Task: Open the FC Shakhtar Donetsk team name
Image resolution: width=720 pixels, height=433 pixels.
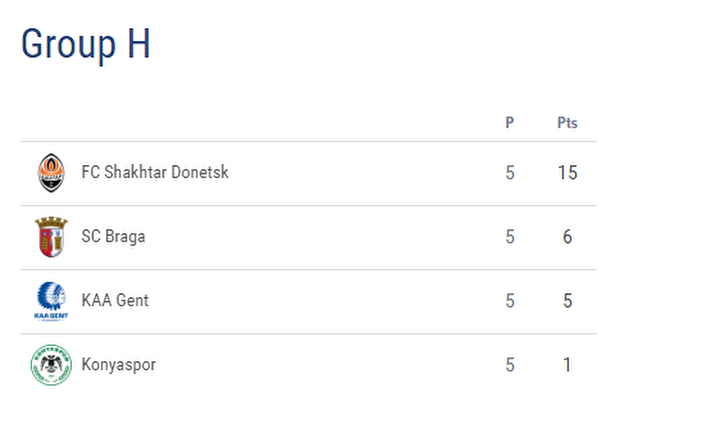Action: 155,172
